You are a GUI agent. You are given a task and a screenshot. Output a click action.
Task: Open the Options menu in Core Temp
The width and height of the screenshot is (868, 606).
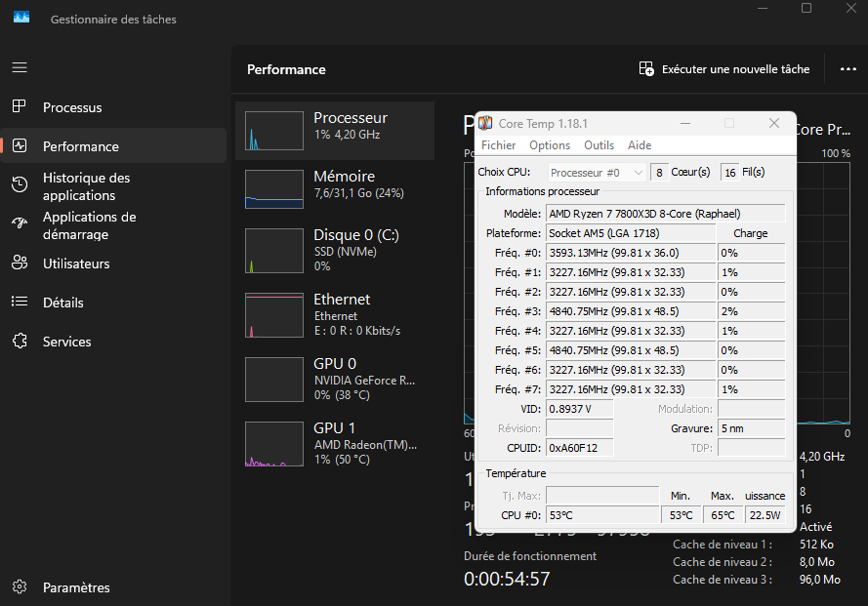point(549,145)
